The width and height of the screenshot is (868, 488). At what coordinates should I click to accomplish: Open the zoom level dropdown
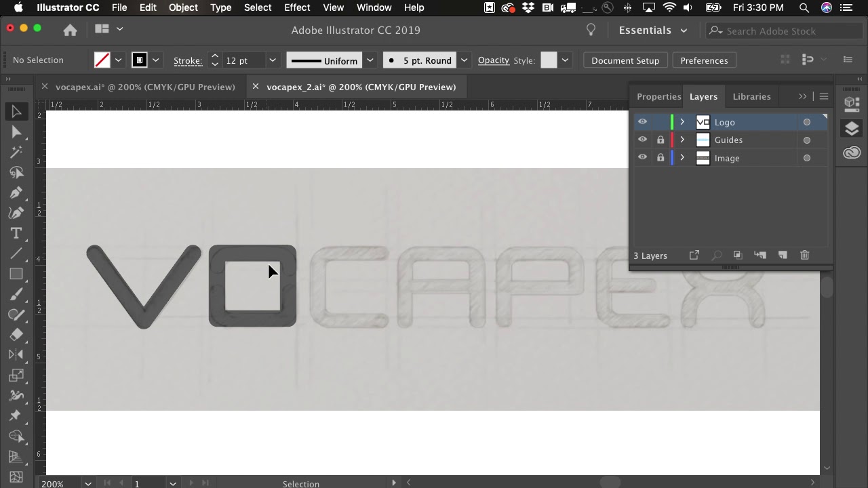click(x=87, y=483)
